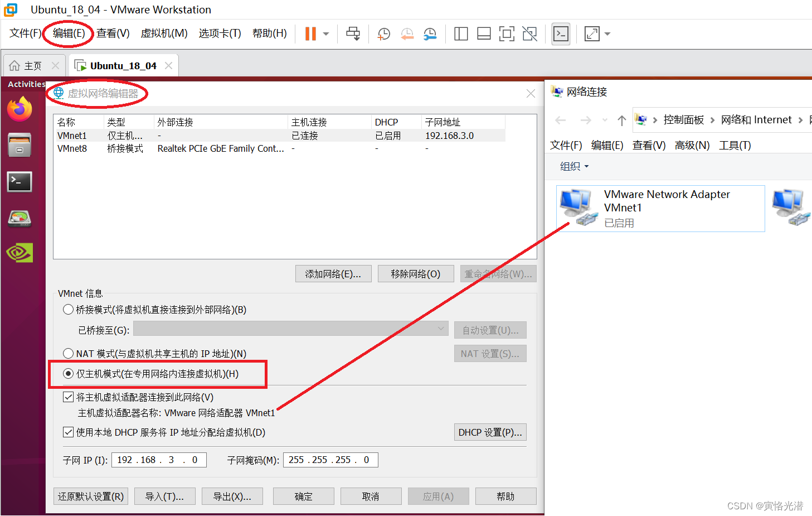The height and width of the screenshot is (516, 812).
Task: Click the DHCP 设置(P) button
Action: 490,432
